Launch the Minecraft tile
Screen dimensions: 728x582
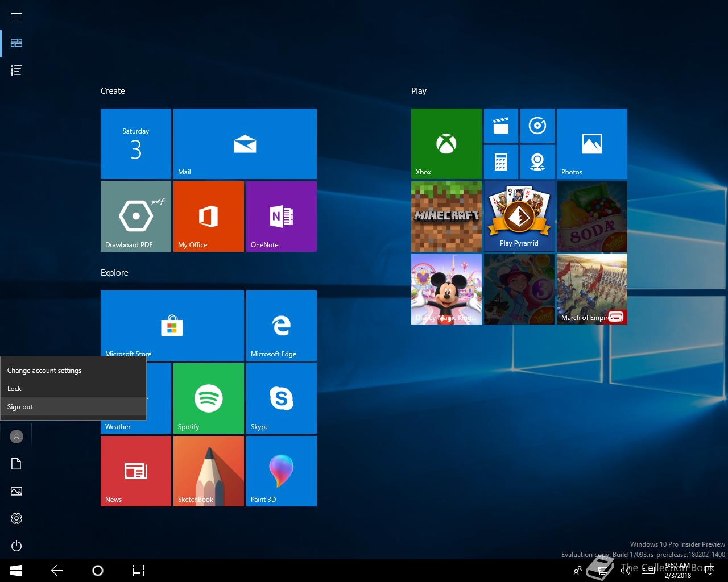click(446, 217)
